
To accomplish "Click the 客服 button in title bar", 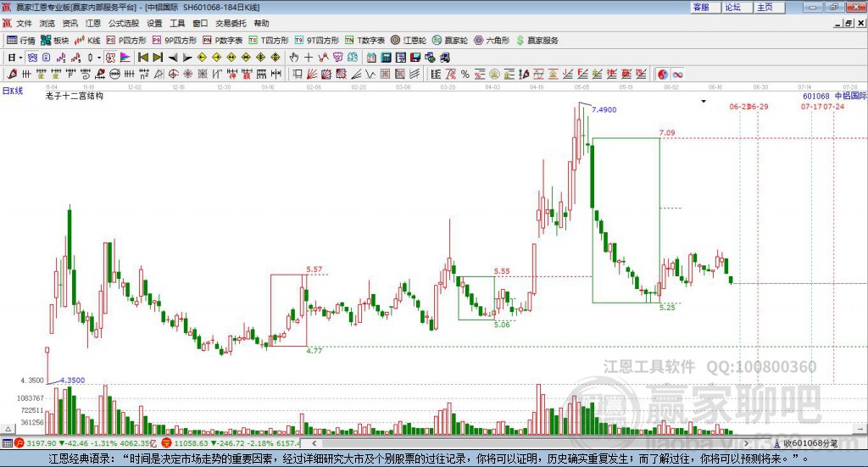I will pyautogui.click(x=704, y=7).
